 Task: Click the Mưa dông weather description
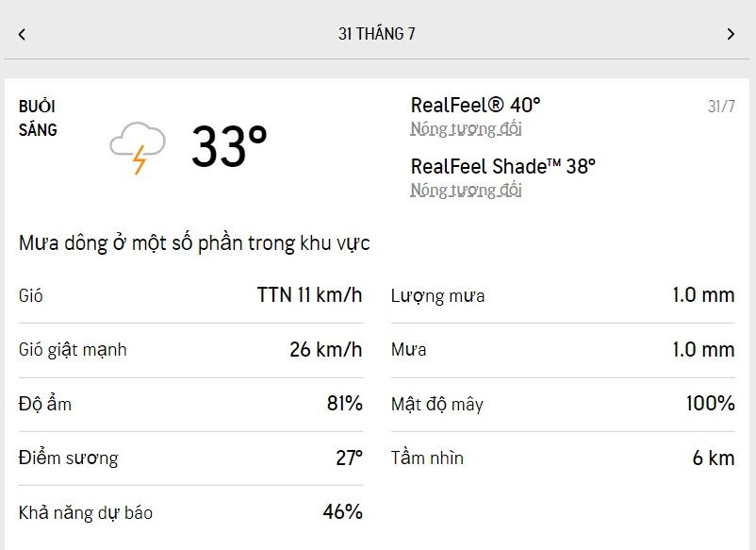[194, 243]
